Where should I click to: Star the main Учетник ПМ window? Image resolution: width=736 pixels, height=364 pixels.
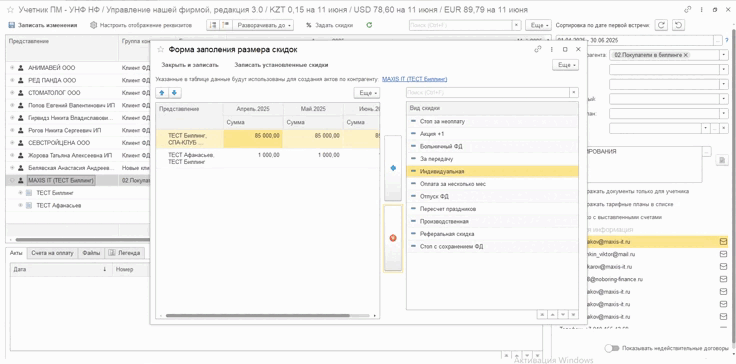tap(10, 9)
